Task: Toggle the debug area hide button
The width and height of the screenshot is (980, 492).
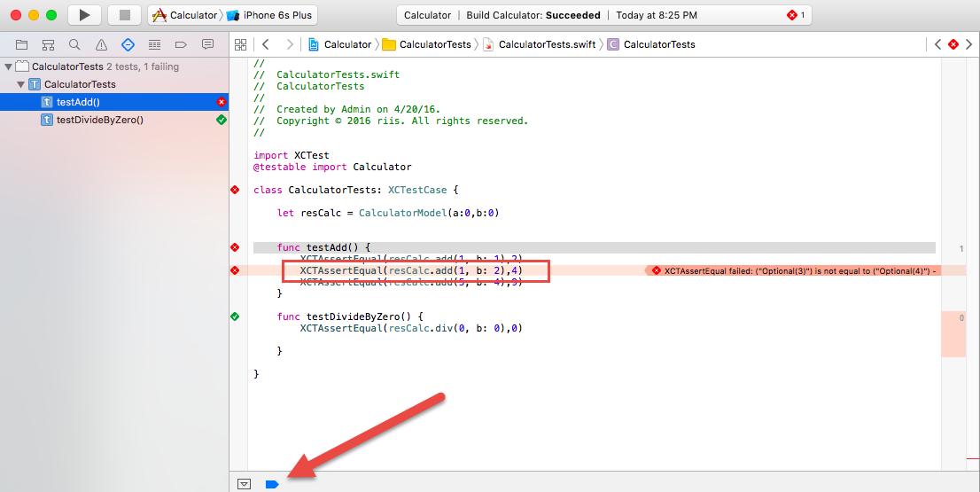Action: coord(244,484)
